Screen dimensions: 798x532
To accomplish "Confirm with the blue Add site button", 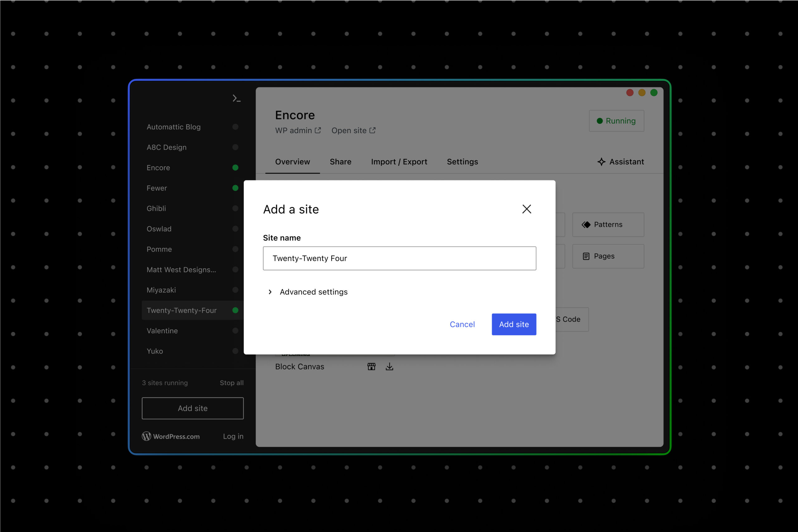I will (514, 324).
